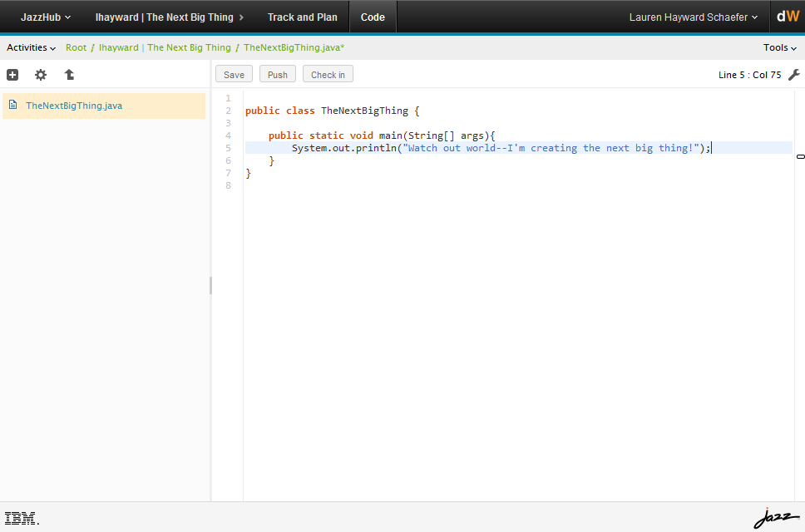
Task: Click the Save button
Action: pyautogui.click(x=235, y=74)
